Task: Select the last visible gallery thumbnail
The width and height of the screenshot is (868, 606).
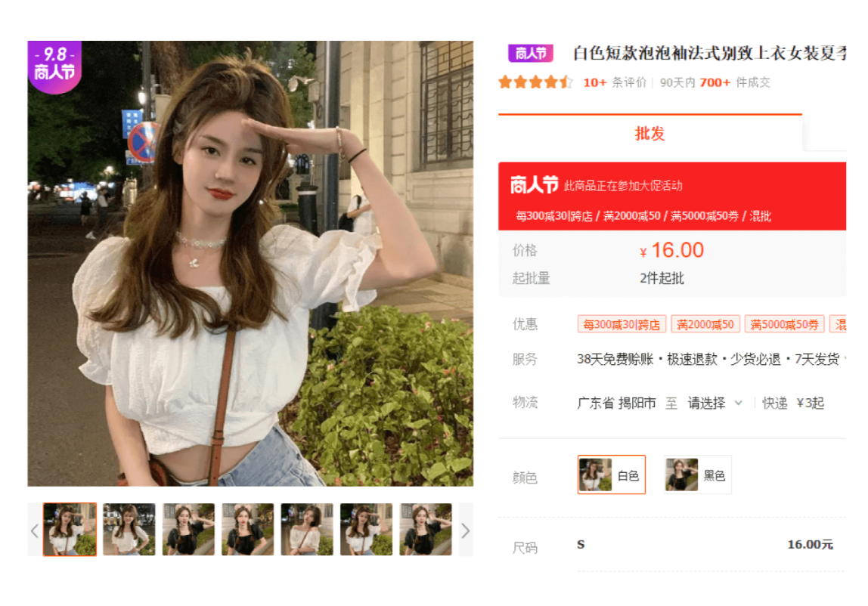Action: [x=426, y=530]
